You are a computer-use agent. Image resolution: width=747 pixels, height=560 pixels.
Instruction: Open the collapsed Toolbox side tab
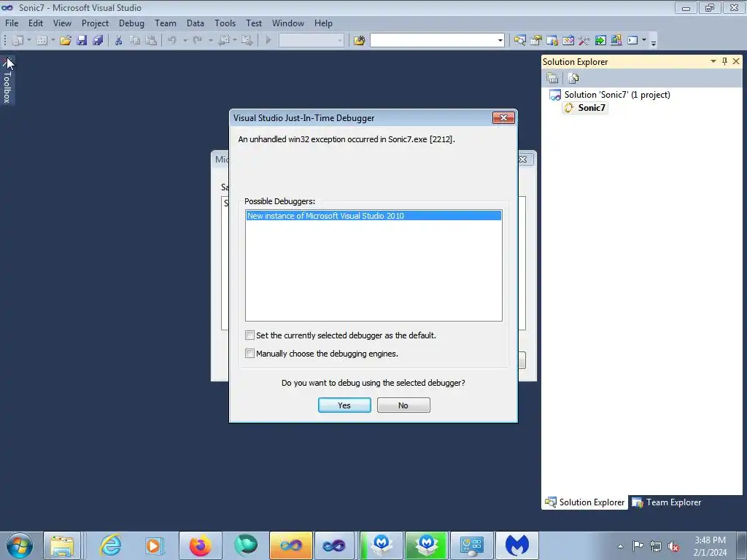click(x=7, y=80)
